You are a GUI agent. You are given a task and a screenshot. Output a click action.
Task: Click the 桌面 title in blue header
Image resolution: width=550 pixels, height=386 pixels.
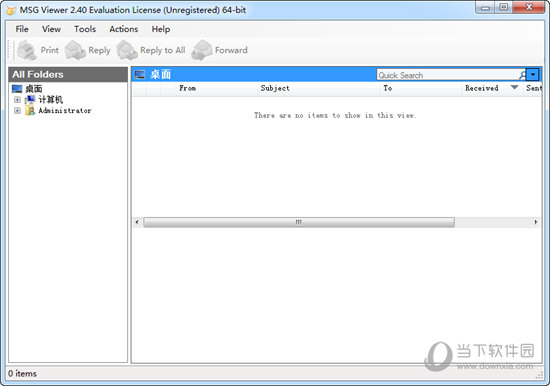[160, 74]
